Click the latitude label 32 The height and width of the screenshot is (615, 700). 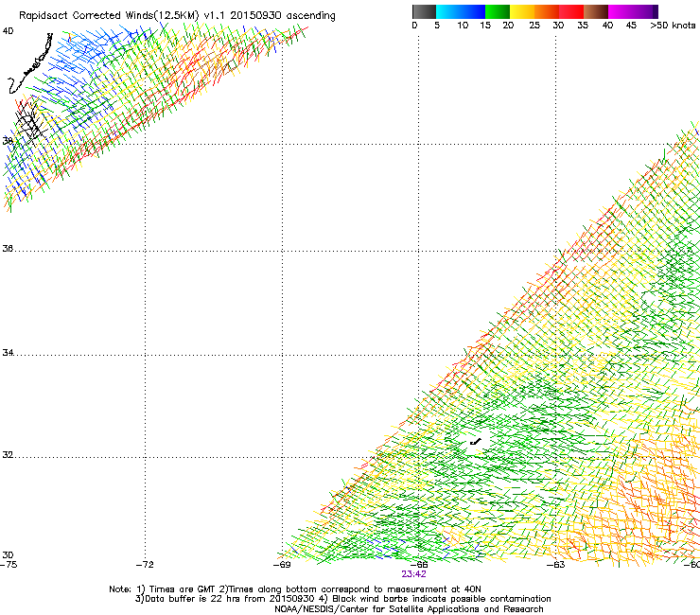pos(8,455)
